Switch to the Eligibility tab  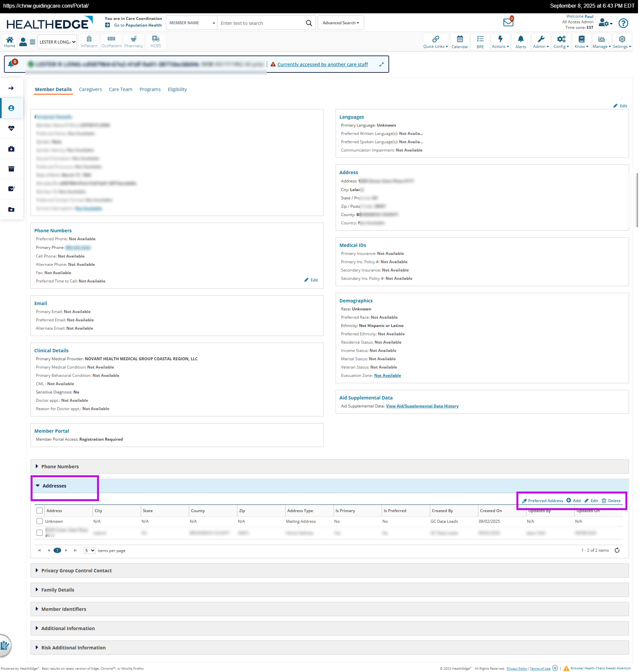click(x=177, y=89)
